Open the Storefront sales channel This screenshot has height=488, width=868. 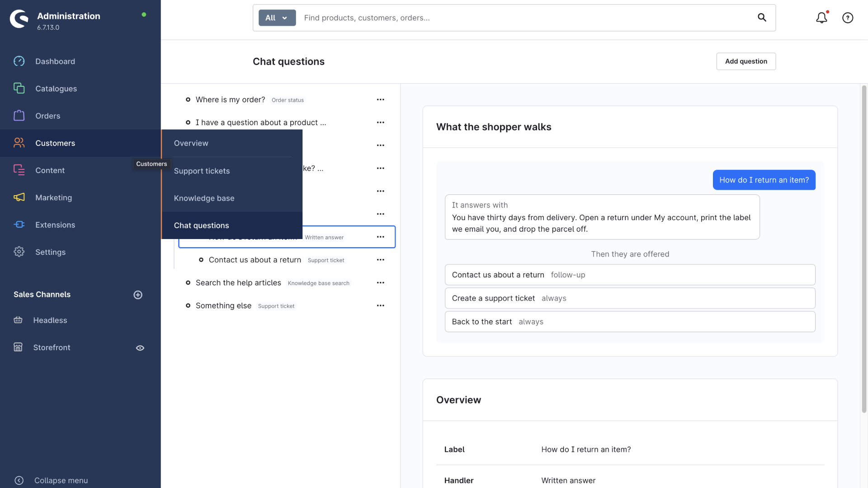[x=52, y=347]
